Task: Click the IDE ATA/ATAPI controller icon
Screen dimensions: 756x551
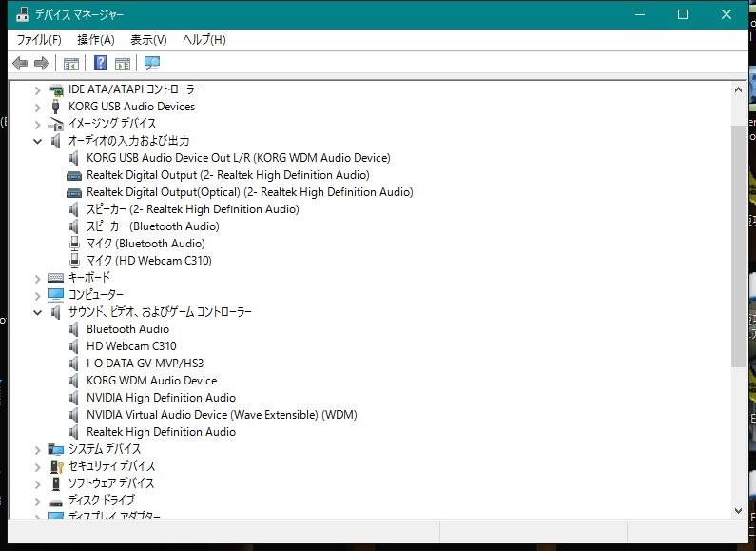Action: tap(56, 89)
